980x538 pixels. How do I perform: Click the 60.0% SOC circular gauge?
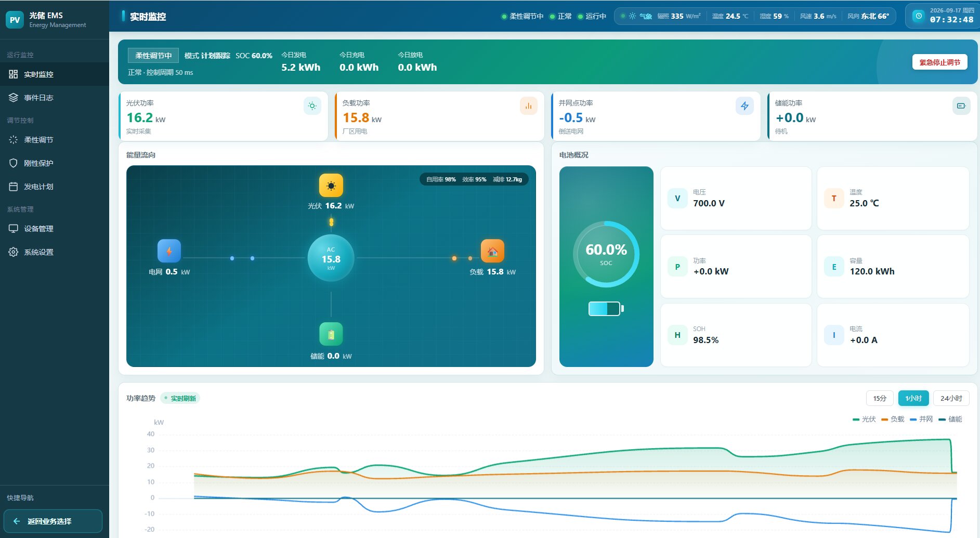click(606, 254)
